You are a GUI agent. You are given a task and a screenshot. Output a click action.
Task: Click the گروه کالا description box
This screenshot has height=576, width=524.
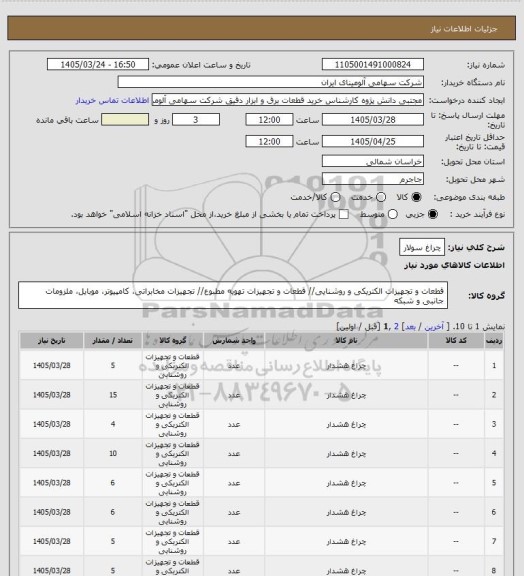coord(233,296)
